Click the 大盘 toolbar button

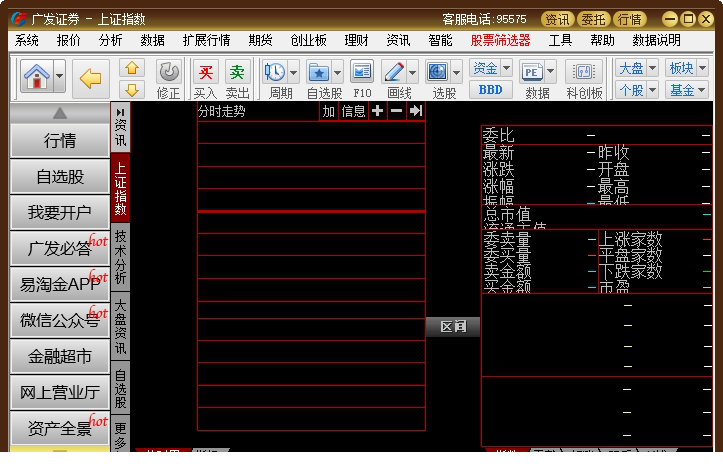pos(631,68)
